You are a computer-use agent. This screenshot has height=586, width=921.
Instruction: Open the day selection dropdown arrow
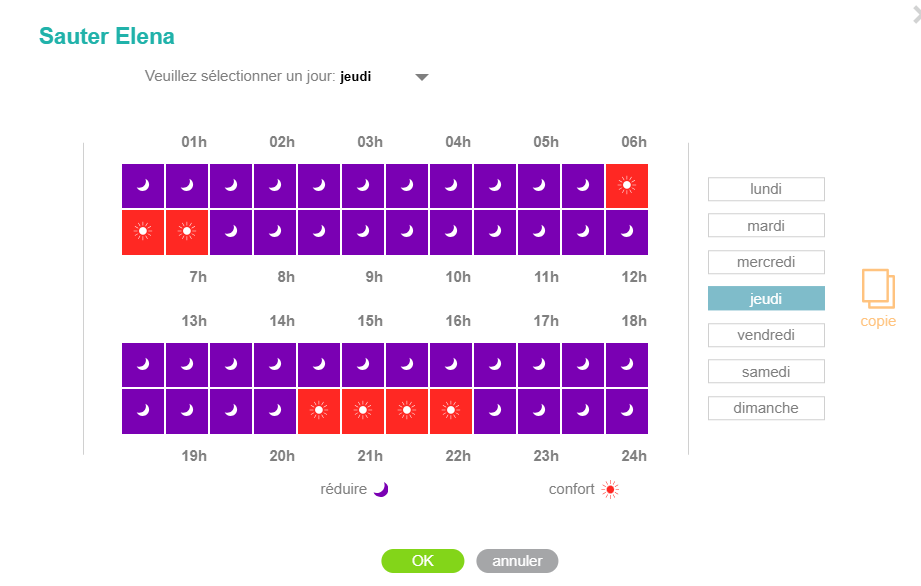coord(422,77)
